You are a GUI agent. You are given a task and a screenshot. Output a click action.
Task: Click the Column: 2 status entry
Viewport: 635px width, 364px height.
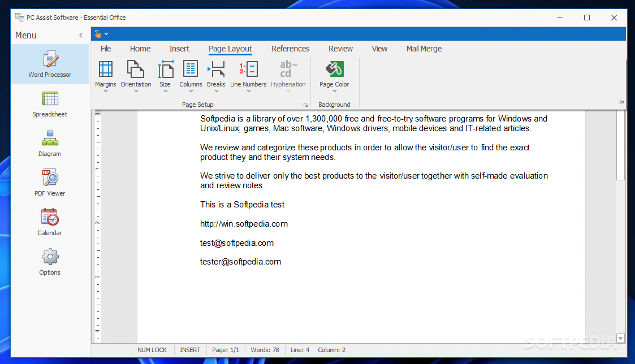point(332,350)
